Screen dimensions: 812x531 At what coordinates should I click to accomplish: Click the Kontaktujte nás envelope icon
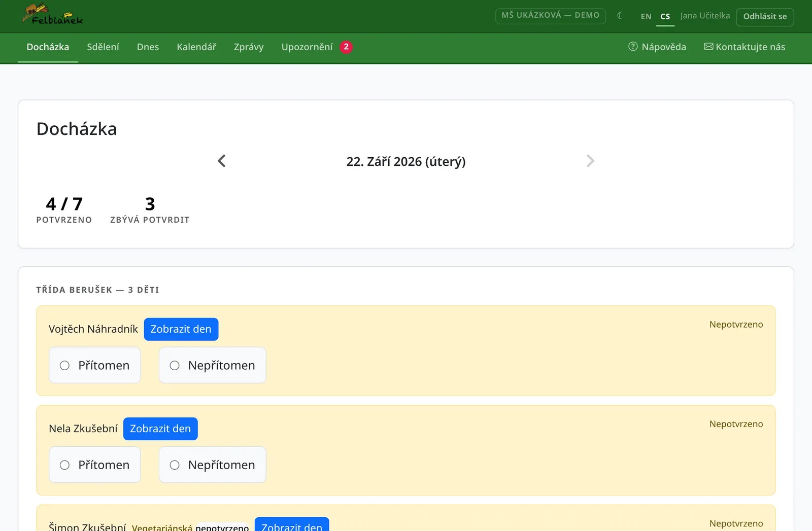[x=708, y=47]
